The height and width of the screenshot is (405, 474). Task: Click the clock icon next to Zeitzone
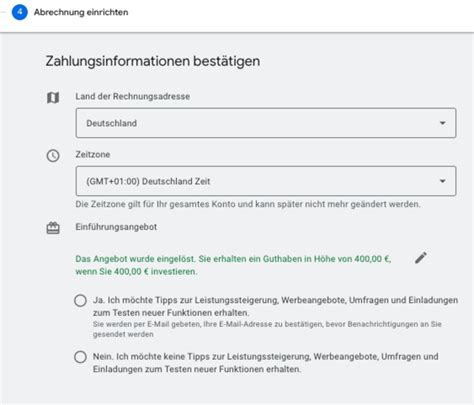pyautogui.click(x=53, y=156)
